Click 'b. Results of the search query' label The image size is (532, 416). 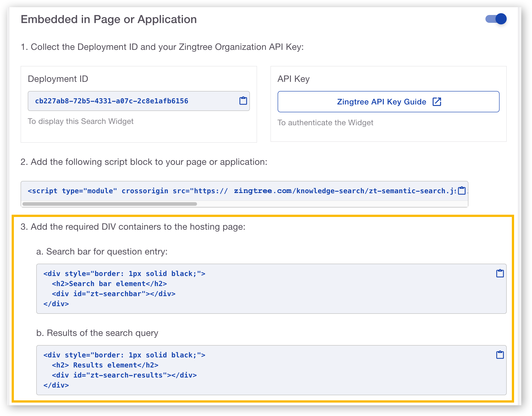coord(97,333)
